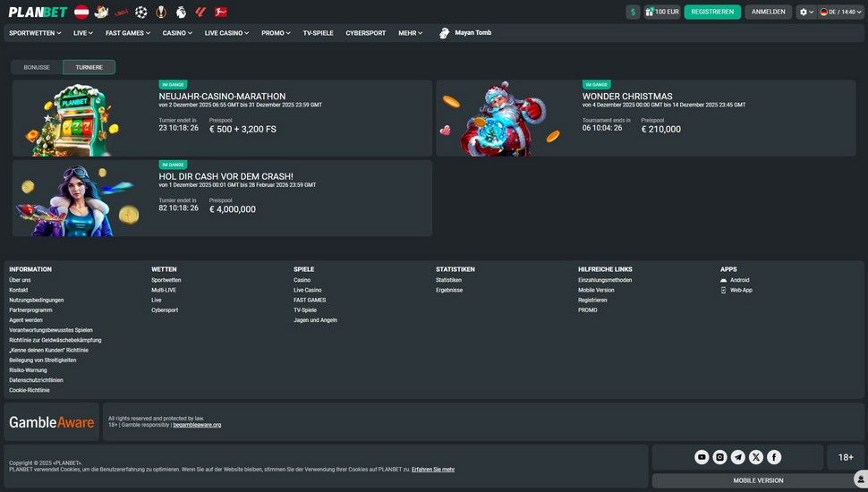
Task: Open the Telegram channel icon
Action: point(738,457)
